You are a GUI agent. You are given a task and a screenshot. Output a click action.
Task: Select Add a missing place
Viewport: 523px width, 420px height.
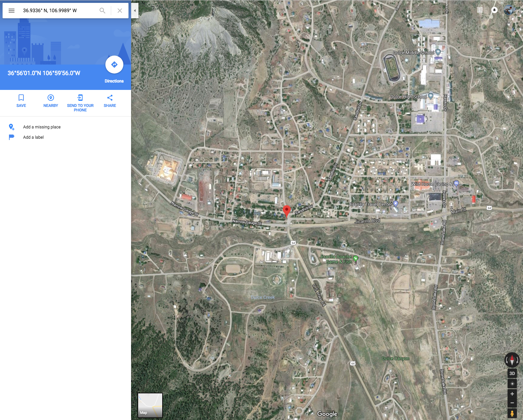coord(42,127)
